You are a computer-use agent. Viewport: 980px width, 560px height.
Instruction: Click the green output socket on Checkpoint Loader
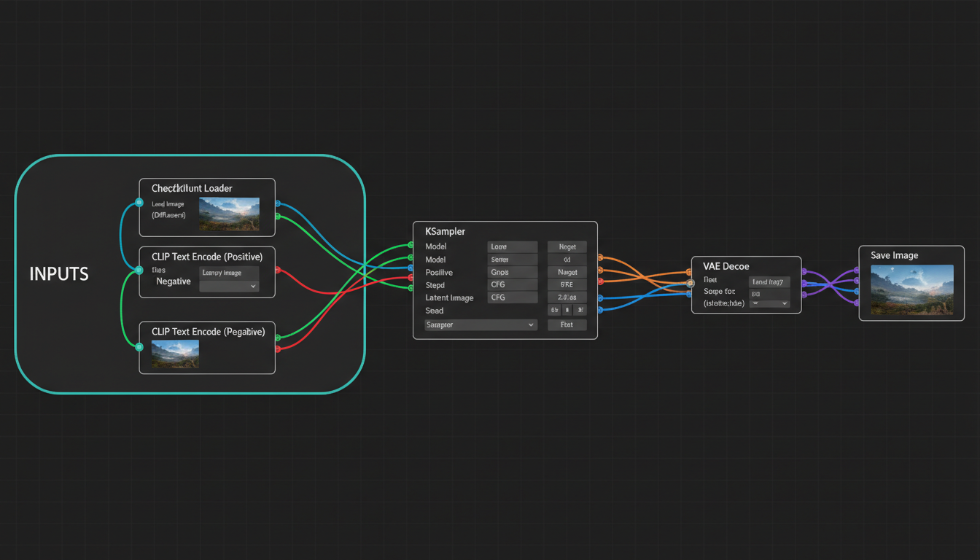[x=277, y=215]
